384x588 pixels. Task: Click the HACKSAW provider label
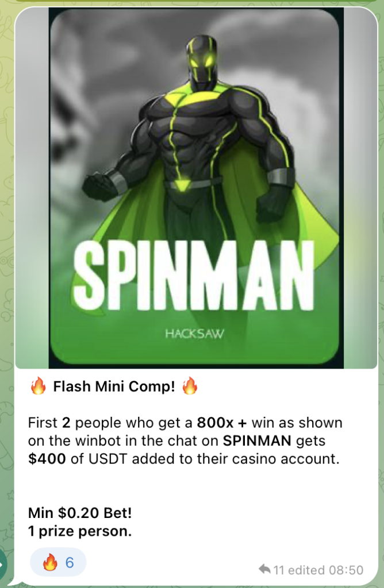[x=194, y=334]
